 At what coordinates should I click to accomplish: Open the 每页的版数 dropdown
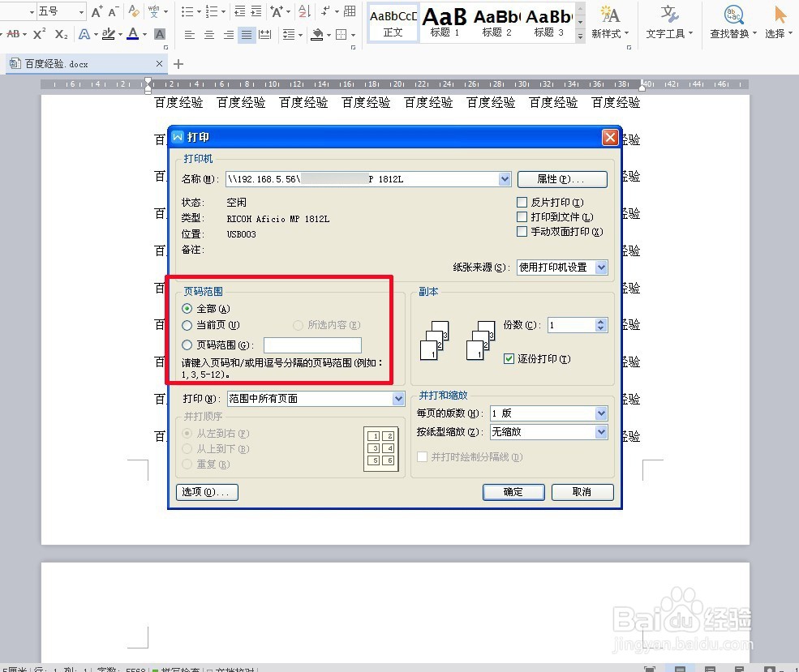tap(601, 413)
